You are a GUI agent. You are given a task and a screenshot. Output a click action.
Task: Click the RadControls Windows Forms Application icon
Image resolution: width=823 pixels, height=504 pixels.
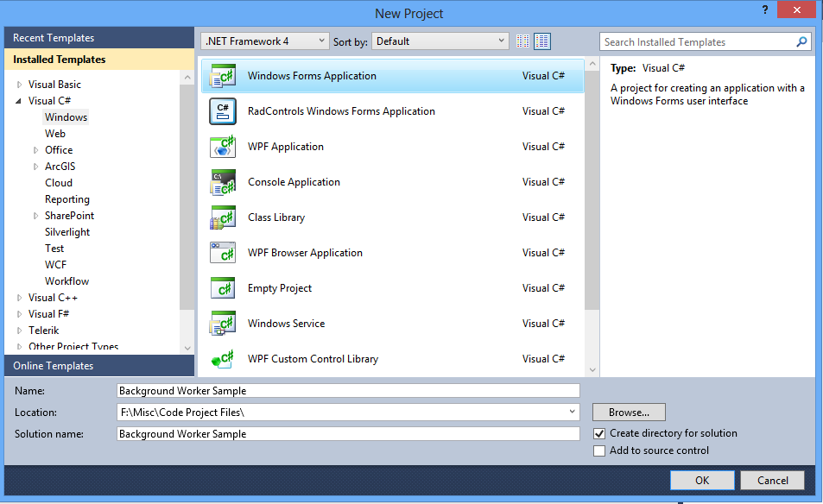223,111
